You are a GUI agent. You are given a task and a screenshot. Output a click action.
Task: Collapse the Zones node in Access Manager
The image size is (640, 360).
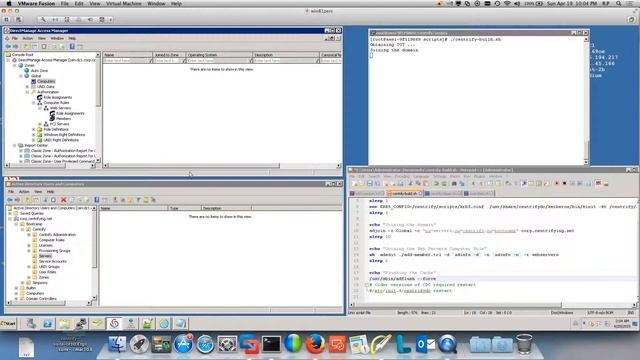pos(15,65)
